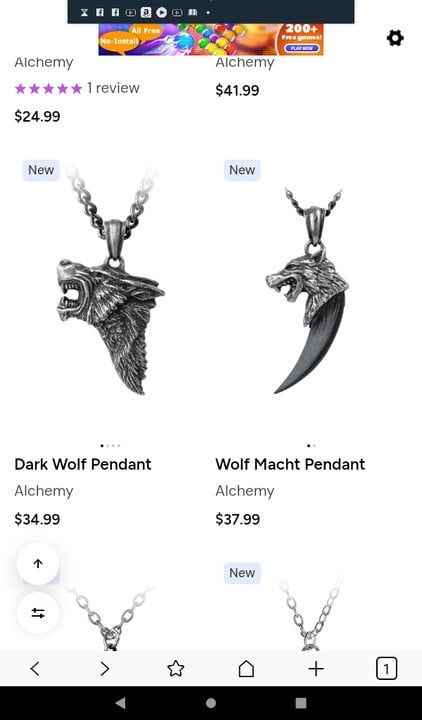This screenshot has width=422, height=720.
Task: Open the settings gear icon
Action: (395, 38)
